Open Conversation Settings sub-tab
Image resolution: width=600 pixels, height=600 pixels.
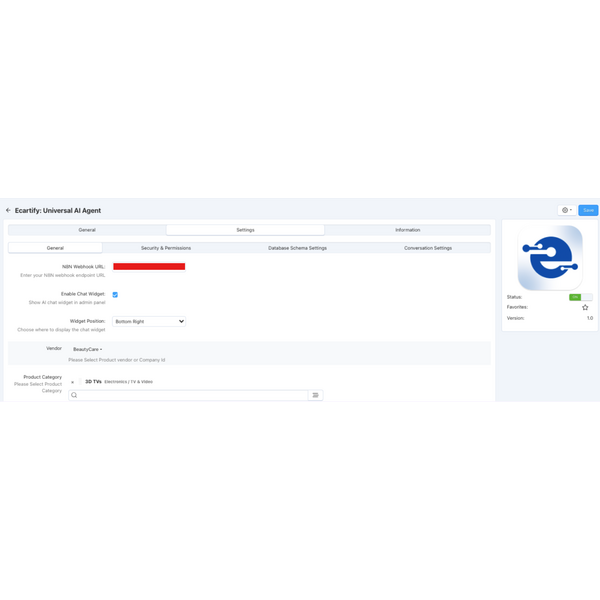click(428, 248)
